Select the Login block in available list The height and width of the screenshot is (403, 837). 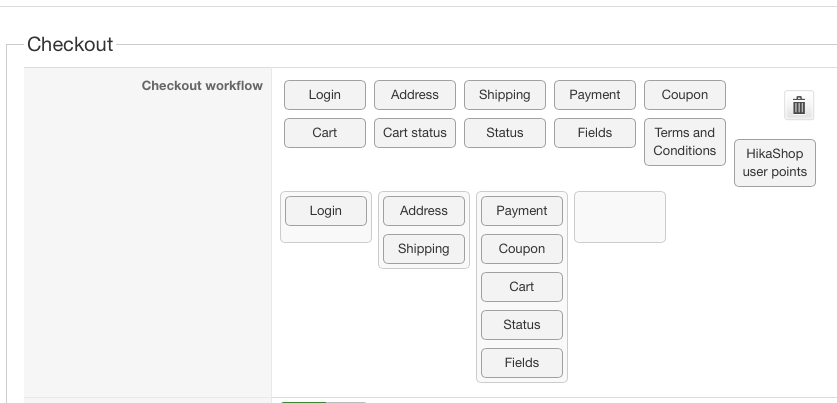pyautogui.click(x=325, y=95)
